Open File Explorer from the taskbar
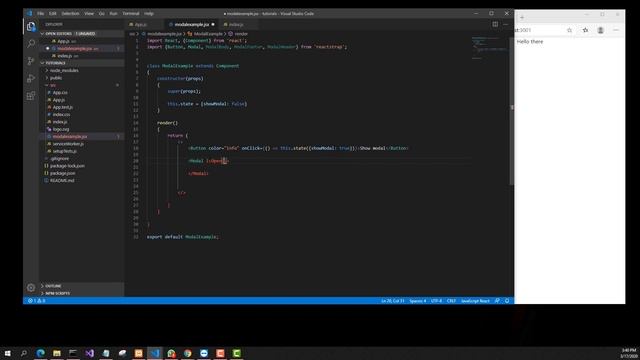The width and height of the screenshot is (640, 360). point(57,353)
